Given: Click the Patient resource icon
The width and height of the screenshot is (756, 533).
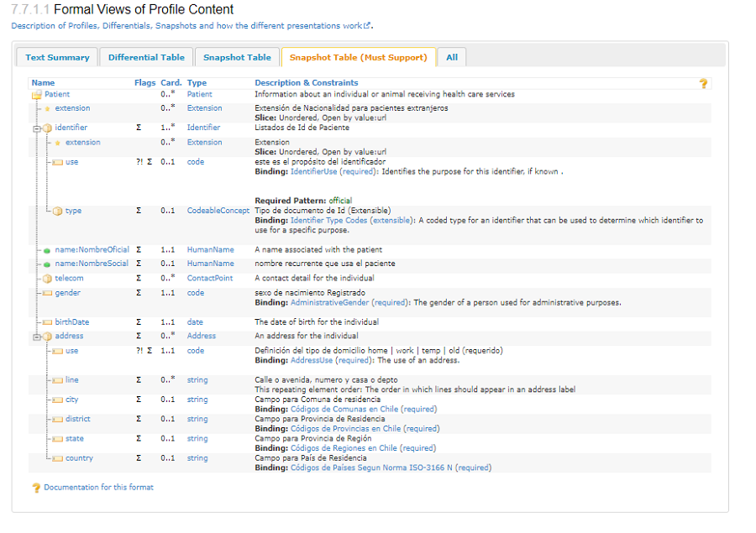Looking at the screenshot, I should coord(37,95).
